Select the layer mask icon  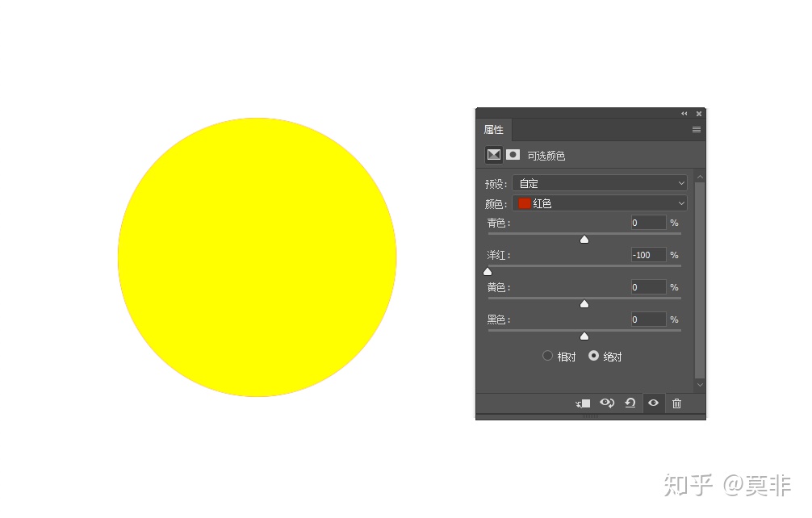click(x=513, y=155)
